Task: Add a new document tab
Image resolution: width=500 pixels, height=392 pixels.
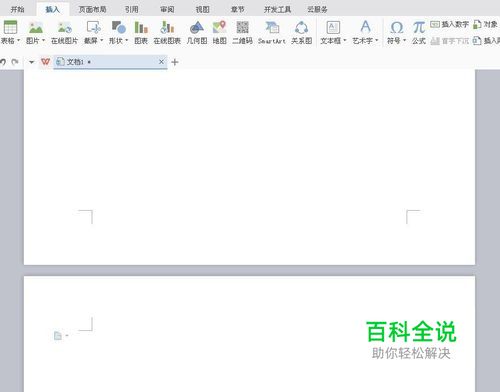Action: pos(175,62)
